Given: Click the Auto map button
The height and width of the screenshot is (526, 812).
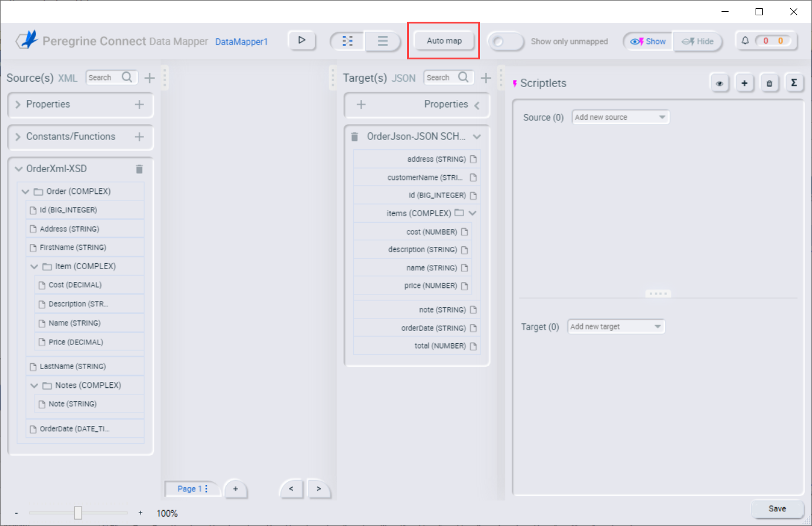Looking at the screenshot, I should [x=444, y=41].
